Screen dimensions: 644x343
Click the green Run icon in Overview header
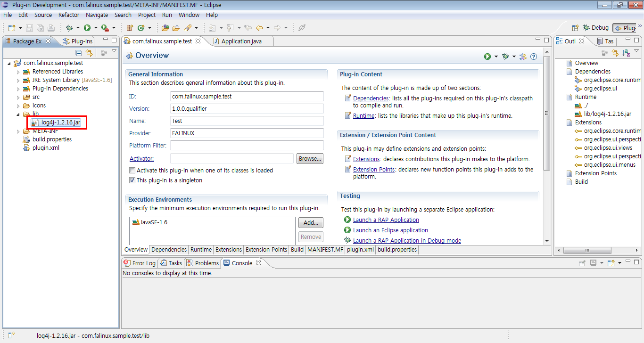(x=487, y=57)
